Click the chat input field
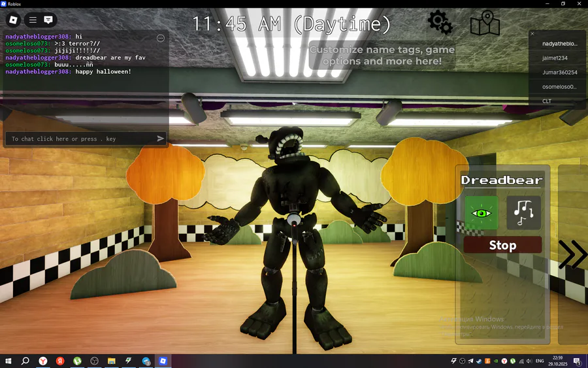The height and width of the screenshot is (368, 588). [86, 139]
